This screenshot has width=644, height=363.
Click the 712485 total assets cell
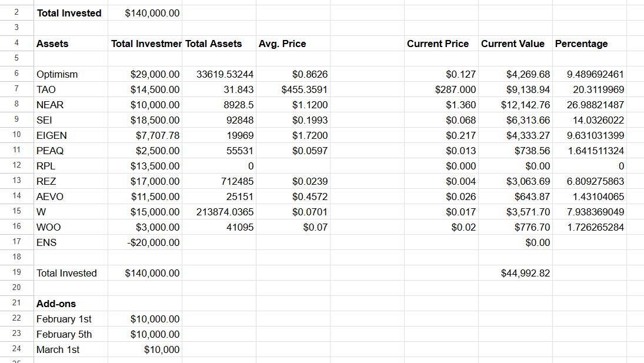pyautogui.click(x=219, y=181)
